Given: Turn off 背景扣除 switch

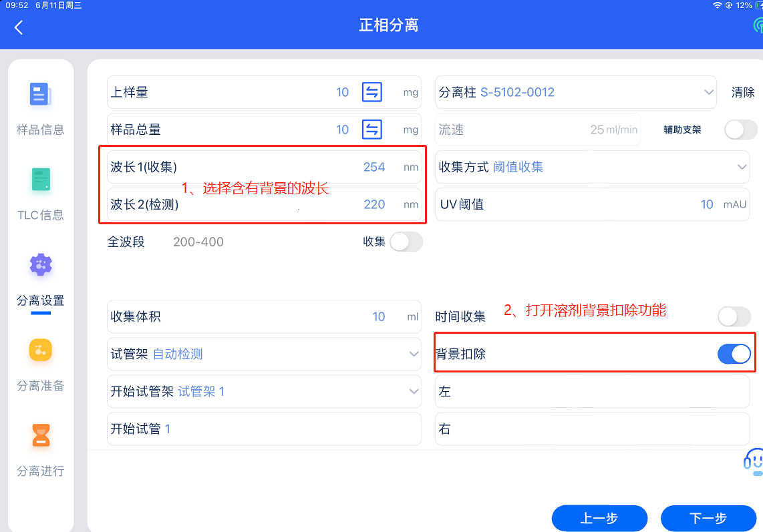Looking at the screenshot, I should click(734, 354).
